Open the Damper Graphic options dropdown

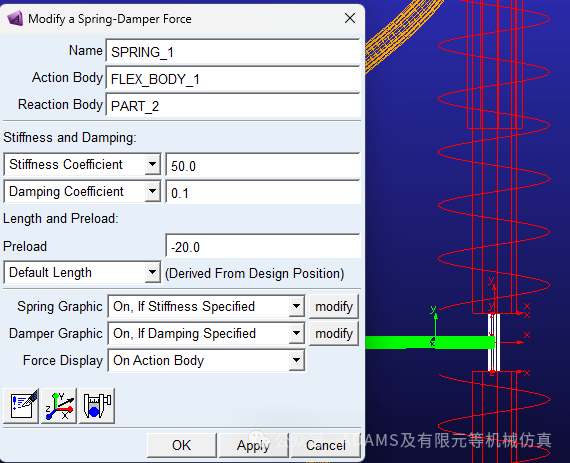297,333
